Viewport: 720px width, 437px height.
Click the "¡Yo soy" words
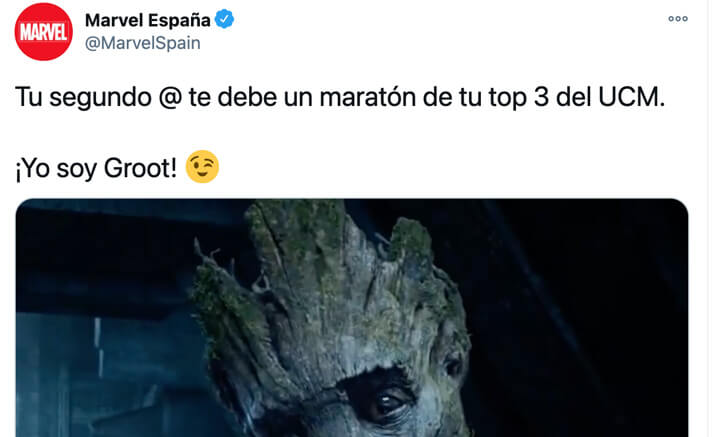click(56, 168)
